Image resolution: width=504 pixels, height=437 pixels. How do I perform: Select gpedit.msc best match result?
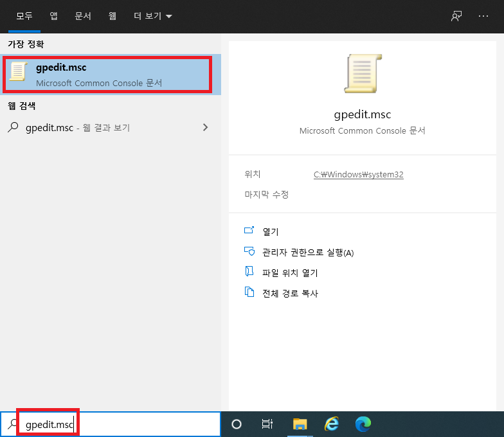111,75
